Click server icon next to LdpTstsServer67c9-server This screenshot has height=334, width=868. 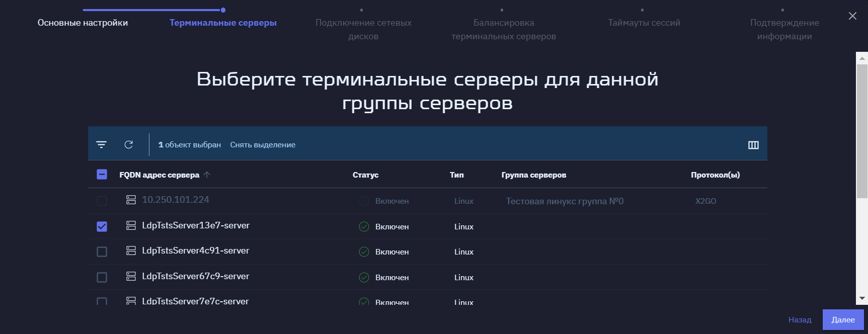131,276
